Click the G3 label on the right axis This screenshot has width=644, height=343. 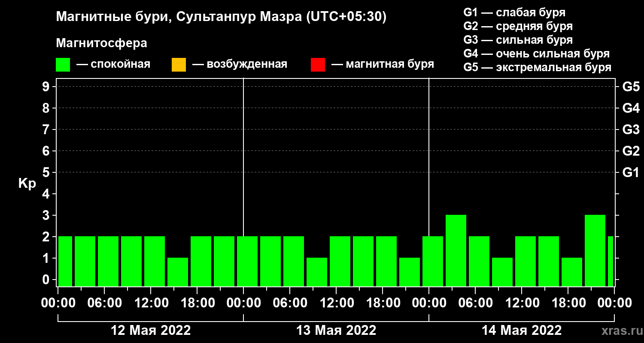(631, 129)
